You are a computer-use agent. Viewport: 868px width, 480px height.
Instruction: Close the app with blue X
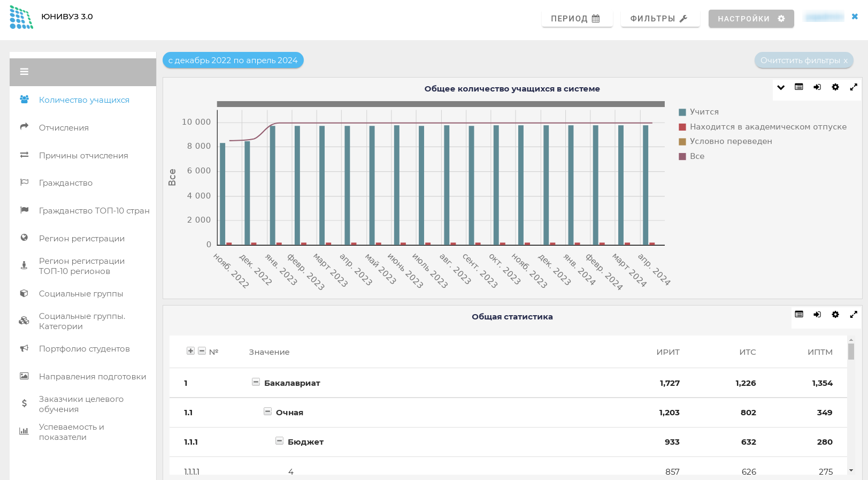point(855,17)
